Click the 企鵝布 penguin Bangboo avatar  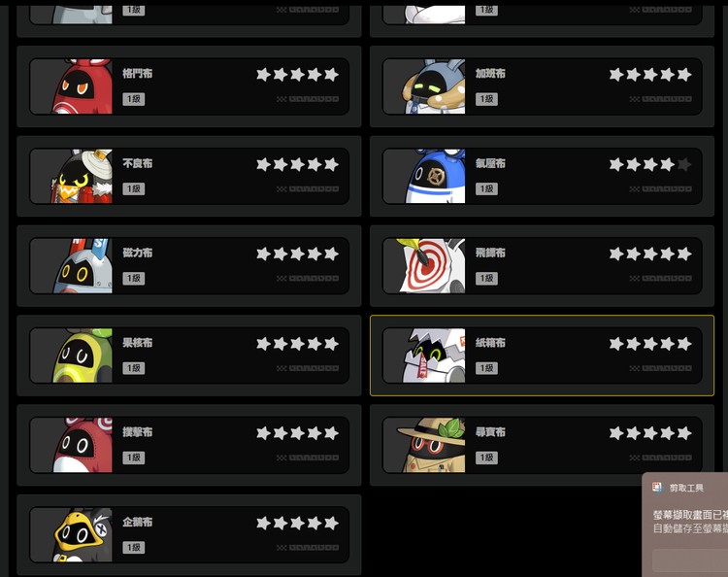(83, 534)
